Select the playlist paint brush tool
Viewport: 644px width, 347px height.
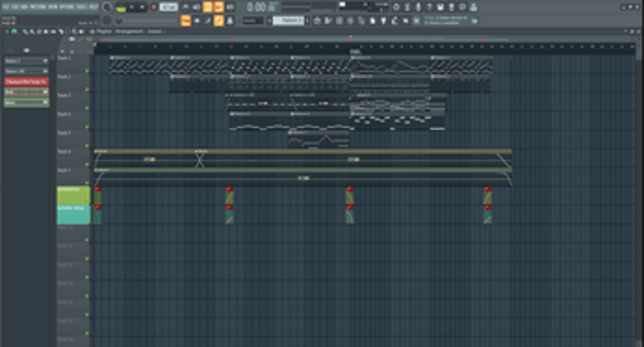pyautogui.click(x=31, y=31)
